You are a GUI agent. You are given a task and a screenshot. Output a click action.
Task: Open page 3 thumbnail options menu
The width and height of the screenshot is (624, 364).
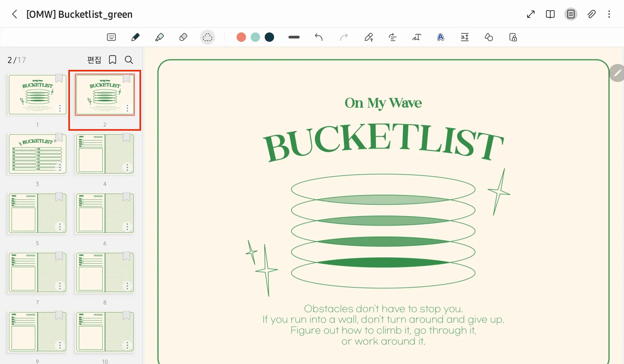60,167
